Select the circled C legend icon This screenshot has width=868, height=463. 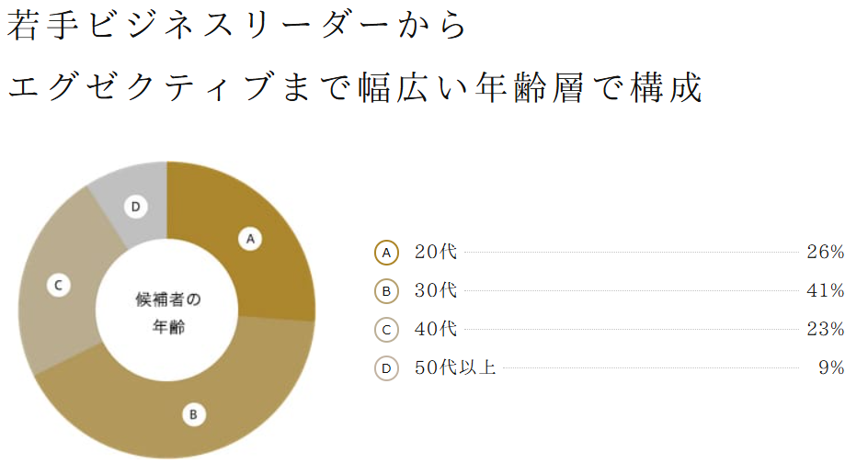coord(386,330)
